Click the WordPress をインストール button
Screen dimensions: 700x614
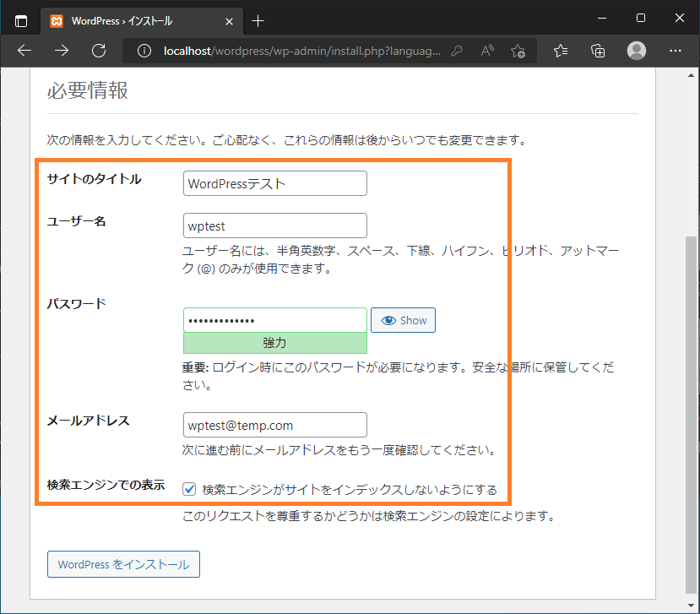coord(123,564)
